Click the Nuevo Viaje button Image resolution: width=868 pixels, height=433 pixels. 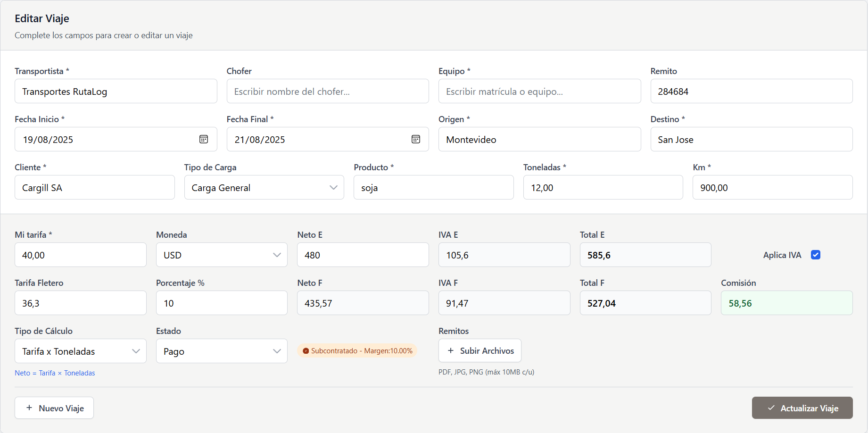[x=54, y=408]
